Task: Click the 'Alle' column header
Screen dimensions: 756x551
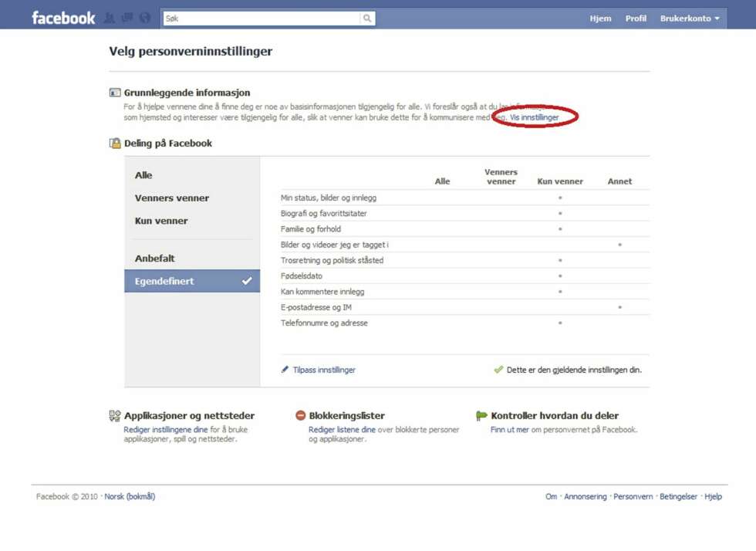Action: 442,181
